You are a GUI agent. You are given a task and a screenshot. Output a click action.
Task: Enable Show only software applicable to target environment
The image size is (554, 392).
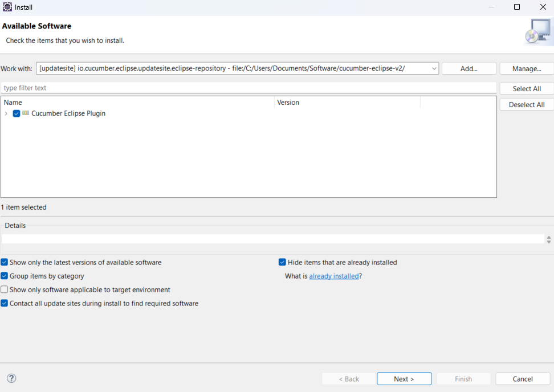[x=4, y=289]
